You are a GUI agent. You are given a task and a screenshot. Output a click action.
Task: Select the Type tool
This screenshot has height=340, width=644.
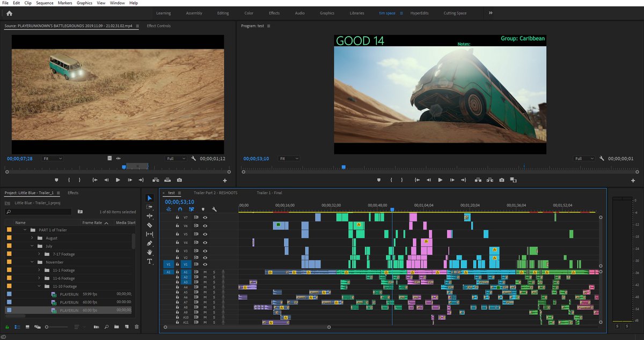pos(150,261)
